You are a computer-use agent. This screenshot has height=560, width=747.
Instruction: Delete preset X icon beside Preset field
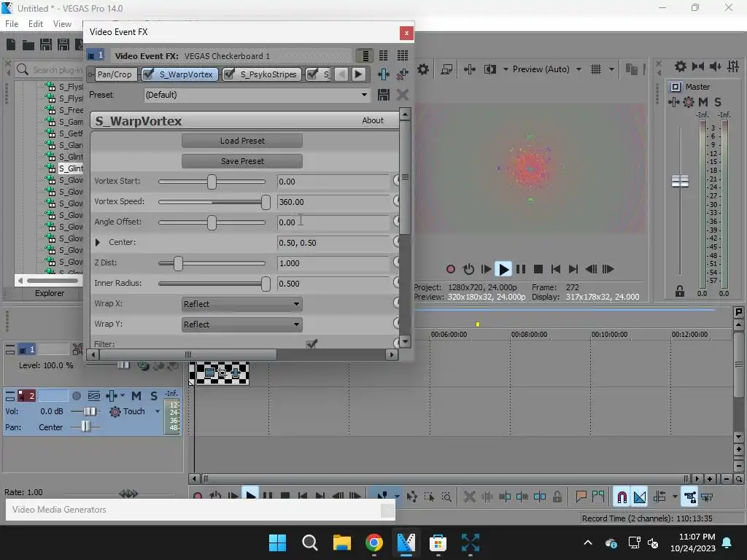[403, 95]
